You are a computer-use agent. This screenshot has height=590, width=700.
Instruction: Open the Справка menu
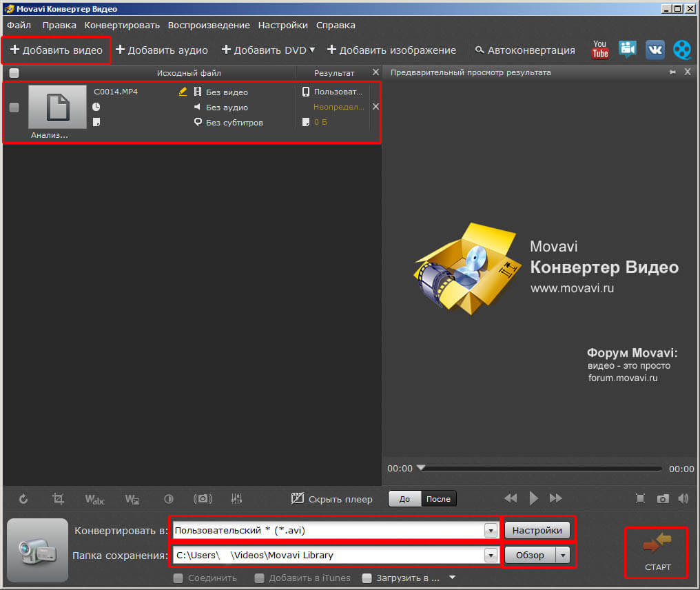click(336, 25)
